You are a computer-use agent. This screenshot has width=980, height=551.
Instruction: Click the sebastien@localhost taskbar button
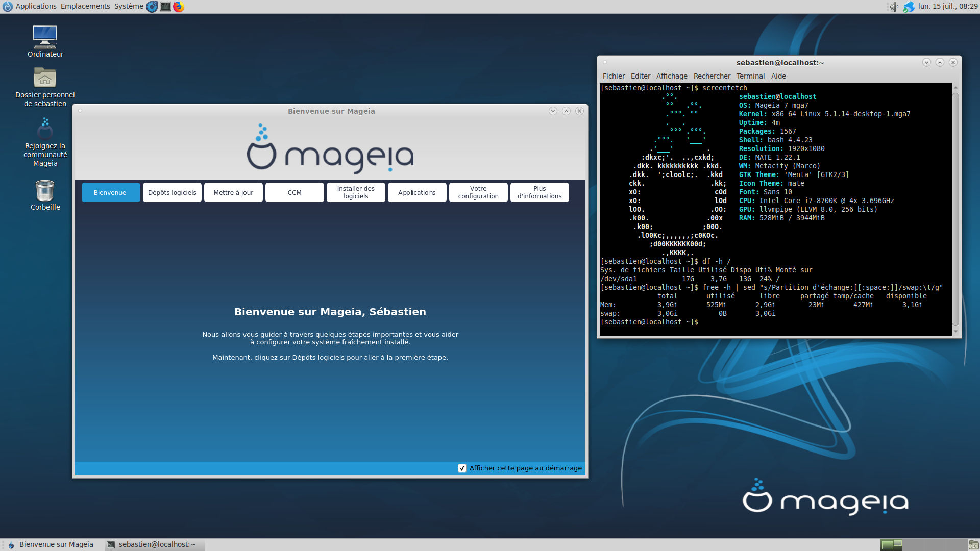tap(154, 545)
